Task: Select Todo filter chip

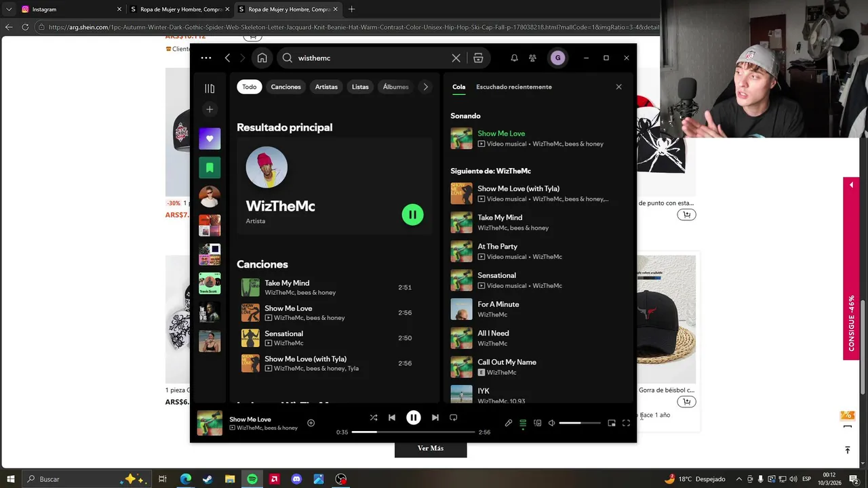Action: click(x=250, y=87)
